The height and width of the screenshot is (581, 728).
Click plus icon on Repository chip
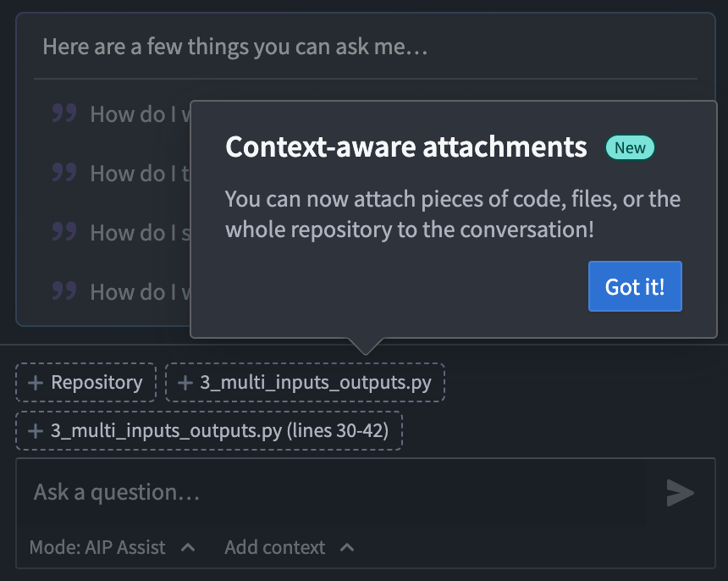click(x=36, y=383)
